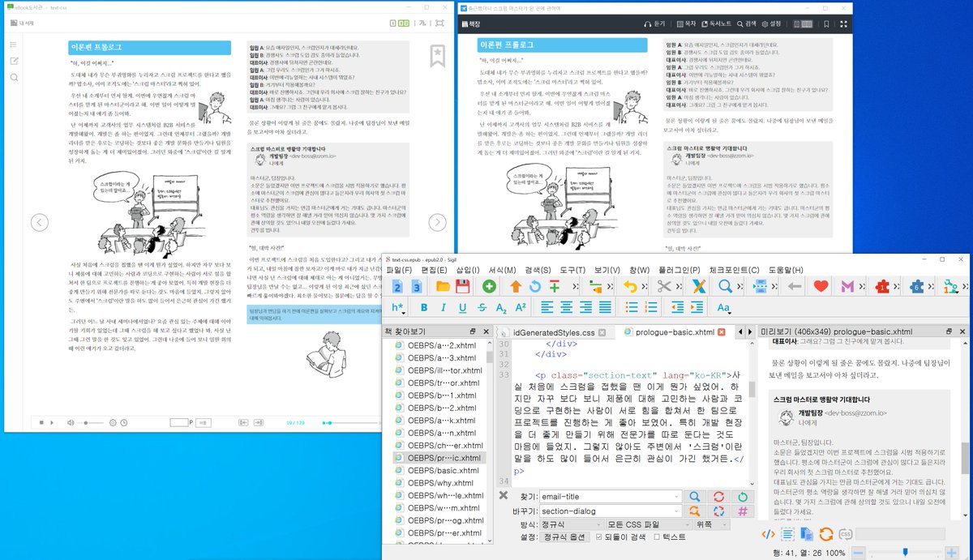
Task: Expand the 찾기 find field history dropdown
Action: tap(676, 497)
